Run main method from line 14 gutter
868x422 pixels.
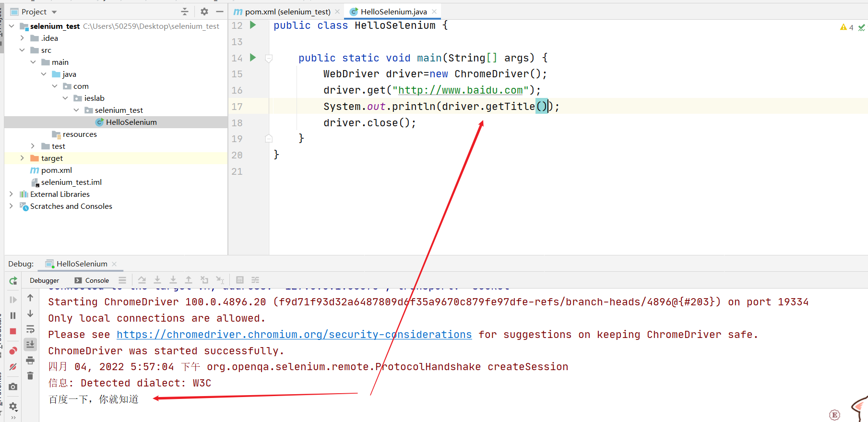(253, 58)
